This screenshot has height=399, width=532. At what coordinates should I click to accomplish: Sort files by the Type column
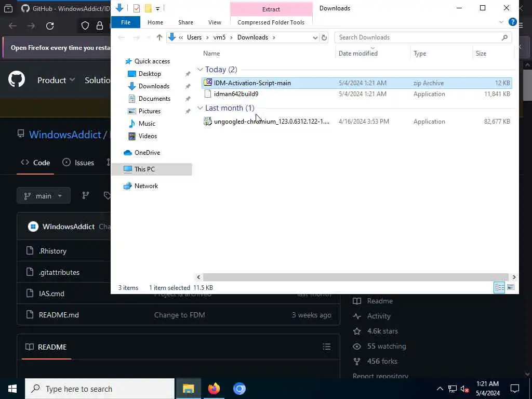[420, 54]
